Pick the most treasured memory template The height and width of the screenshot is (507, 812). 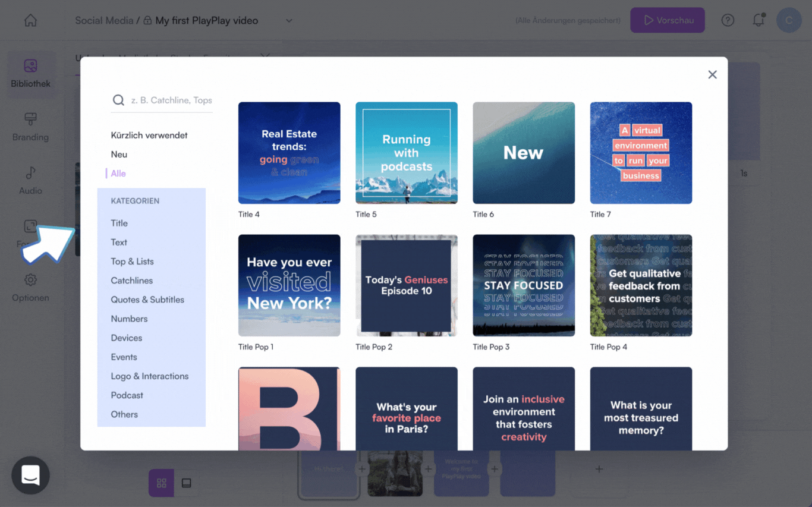tap(641, 408)
